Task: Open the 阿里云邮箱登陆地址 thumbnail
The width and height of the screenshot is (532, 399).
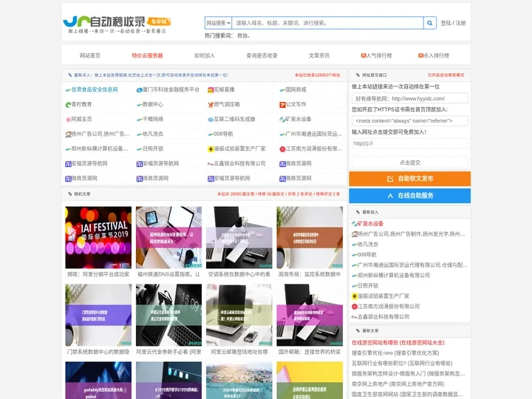Action: 239,316
